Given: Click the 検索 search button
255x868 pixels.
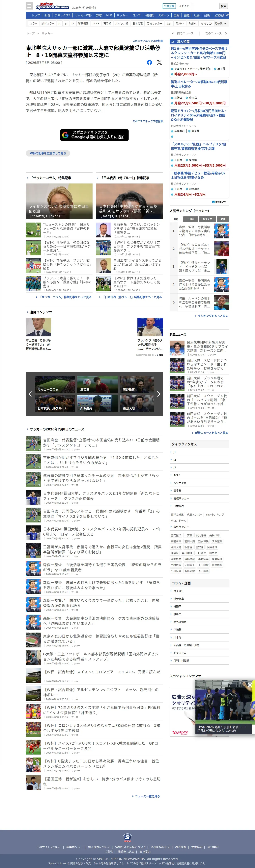Looking at the screenshot, I should click(x=223, y=6).
